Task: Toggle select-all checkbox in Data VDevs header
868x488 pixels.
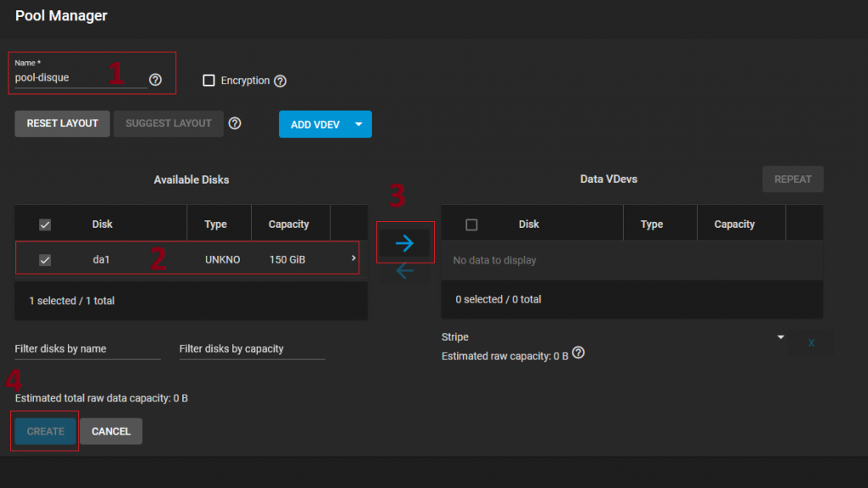Action: pyautogui.click(x=472, y=225)
